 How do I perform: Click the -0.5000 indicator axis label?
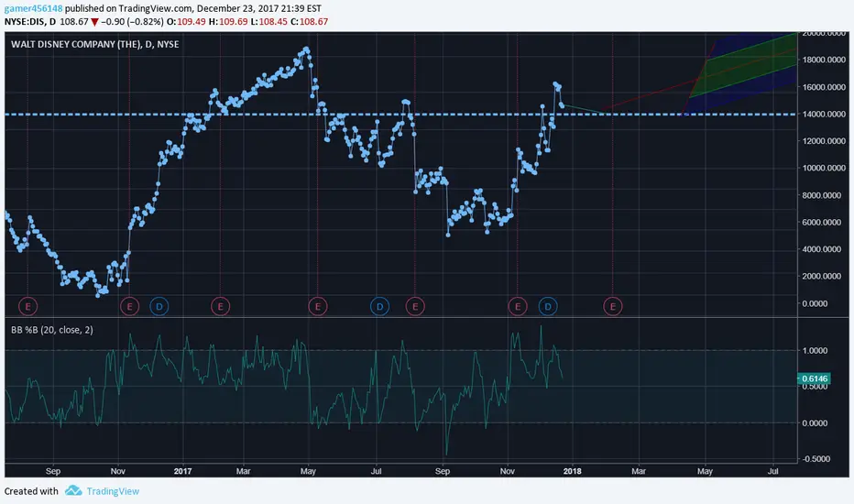click(x=815, y=459)
